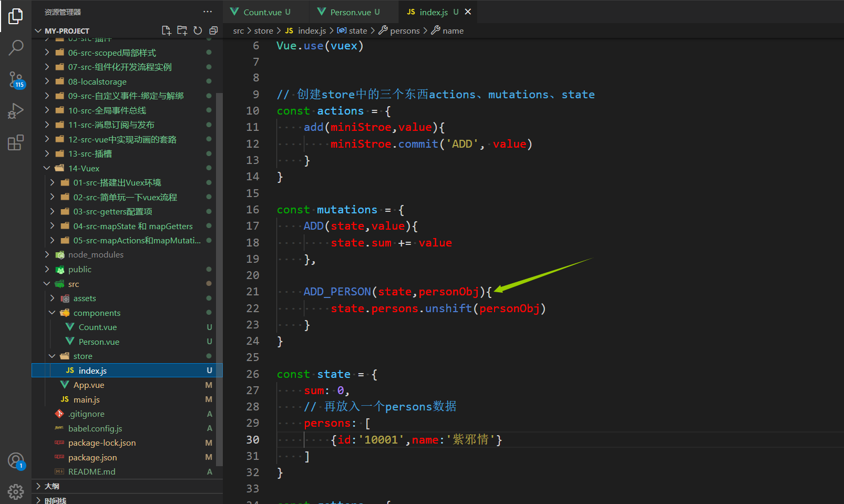Open the Explorer view in activity bar

16,16
